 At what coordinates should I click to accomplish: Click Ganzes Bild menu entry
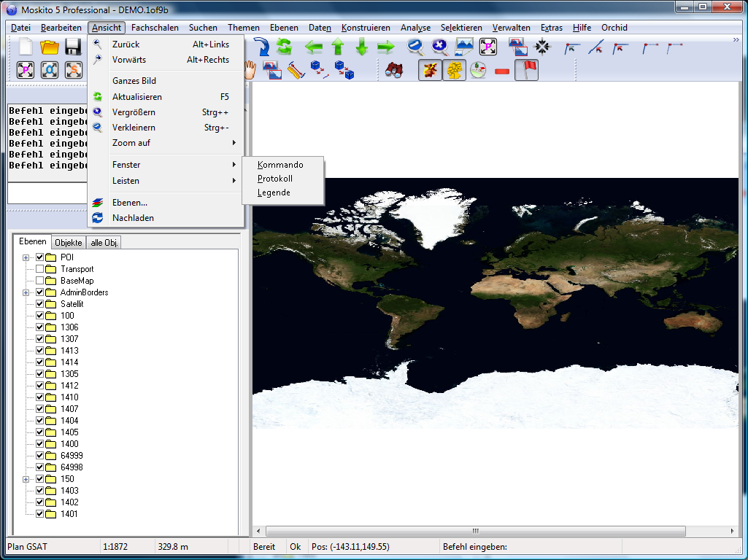point(134,81)
